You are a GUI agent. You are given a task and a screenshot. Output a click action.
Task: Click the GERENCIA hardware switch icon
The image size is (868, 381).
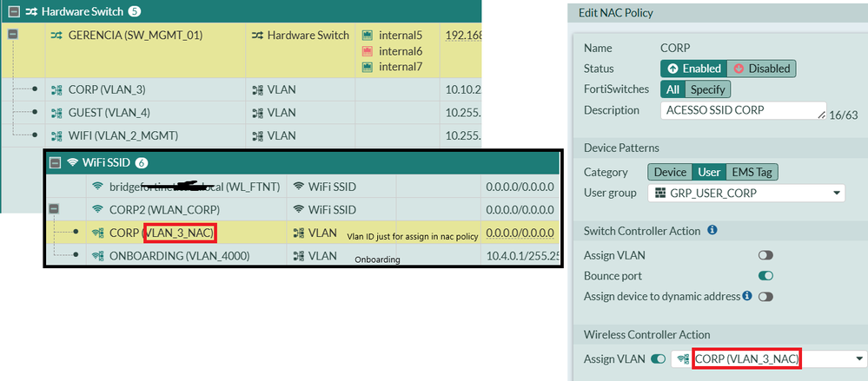56,36
